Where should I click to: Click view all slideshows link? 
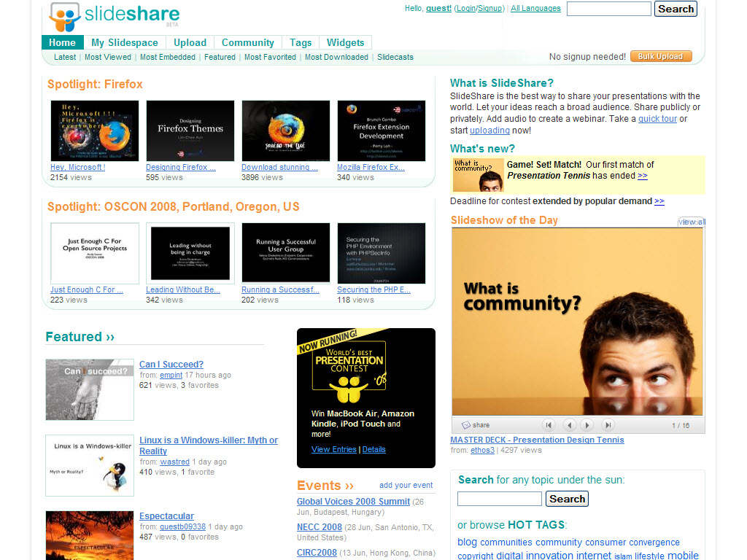coord(692,222)
